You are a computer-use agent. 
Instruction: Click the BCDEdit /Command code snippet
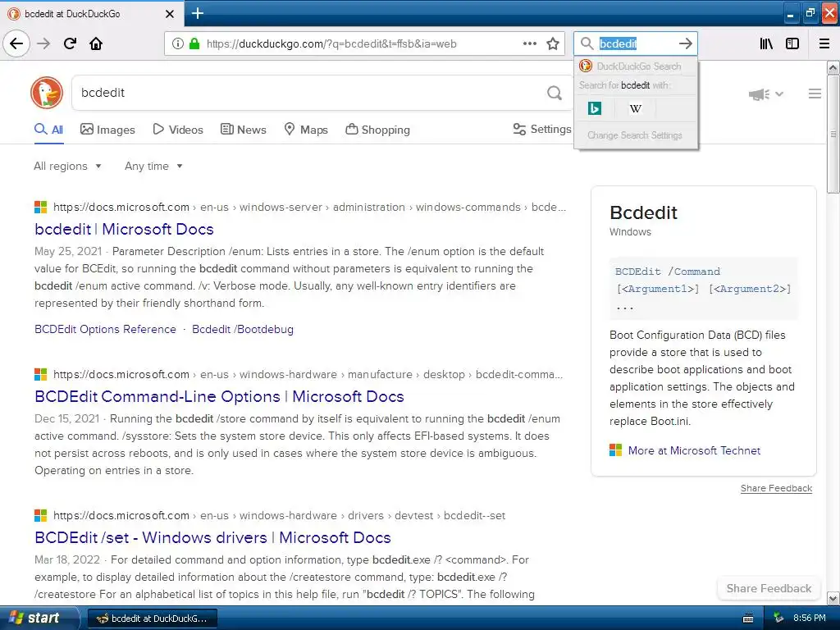click(703, 289)
